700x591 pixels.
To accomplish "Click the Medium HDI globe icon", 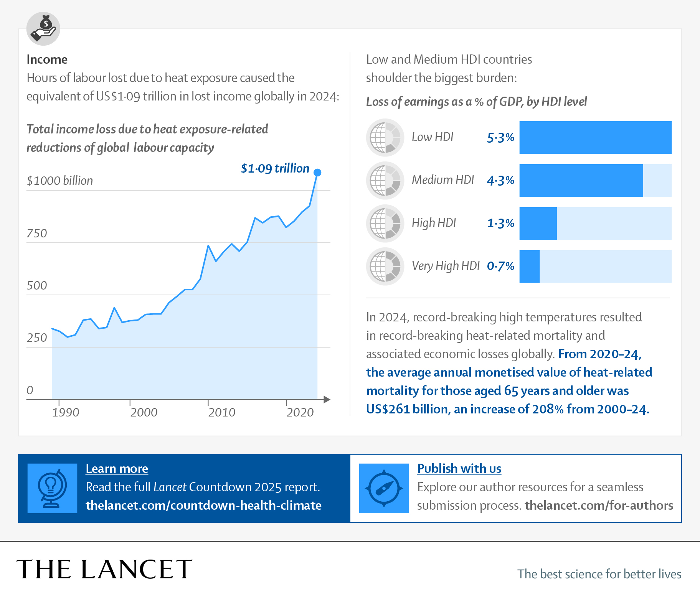I will (x=385, y=180).
